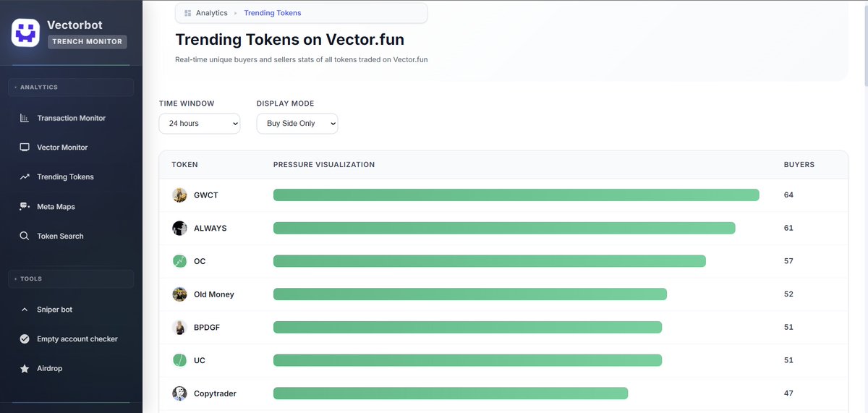This screenshot has height=413, width=868.
Task: Click the Airdrop star icon
Action: [24, 369]
